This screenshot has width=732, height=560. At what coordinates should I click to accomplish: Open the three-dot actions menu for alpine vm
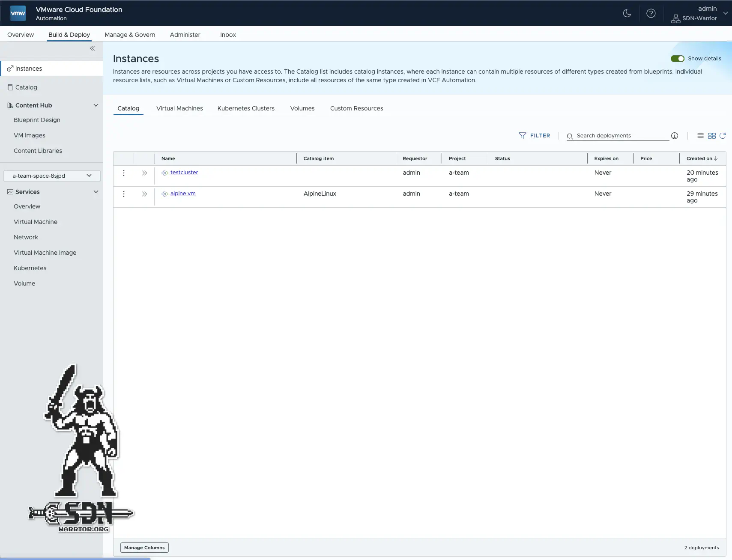[x=123, y=194]
